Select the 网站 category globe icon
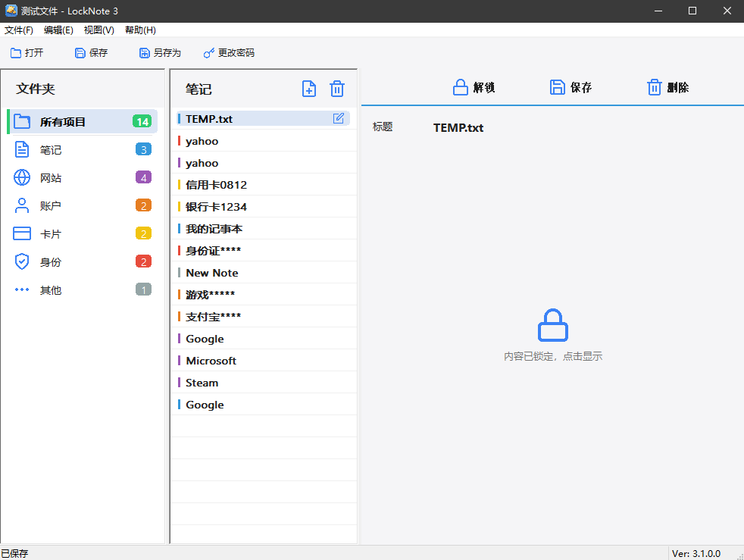 coord(22,177)
